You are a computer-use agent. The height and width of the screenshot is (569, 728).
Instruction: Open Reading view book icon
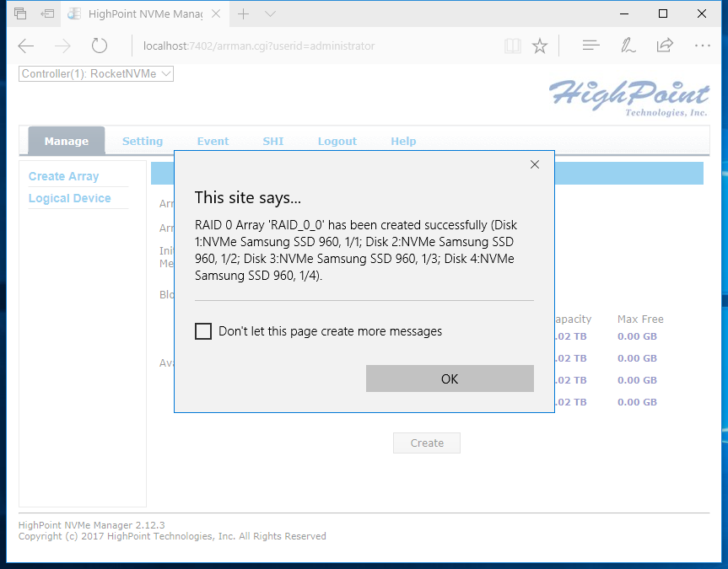[513, 46]
